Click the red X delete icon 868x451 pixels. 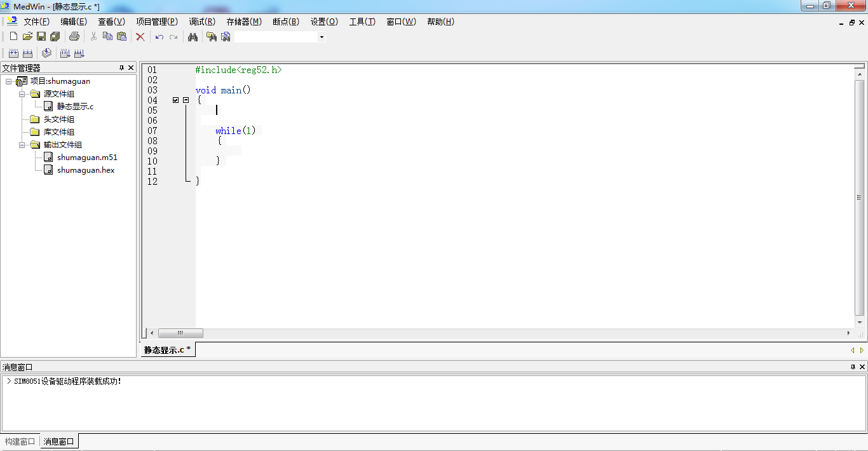(x=140, y=37)
